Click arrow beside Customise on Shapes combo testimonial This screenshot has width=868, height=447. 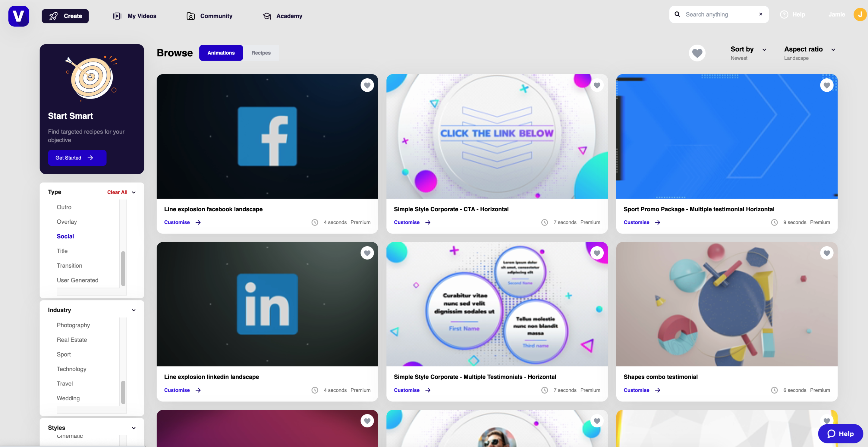[657, 390]
